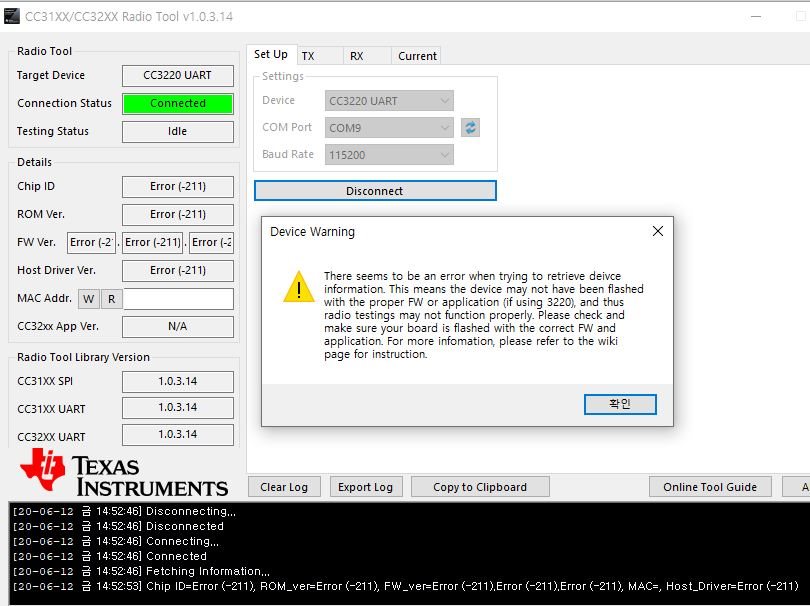The height and width of the screenshot is (606, 810).
Task: Click the yellow warning triangle icon
Action: pos(299,287)
